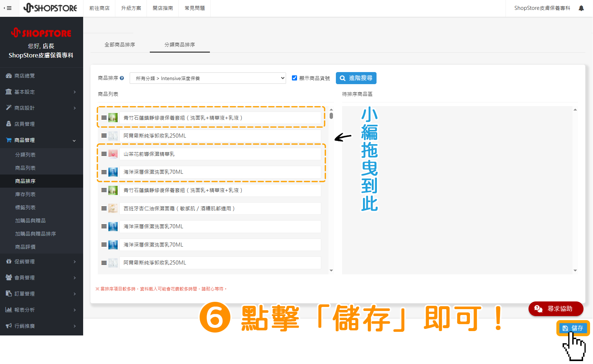The image size is (593, 364).
Task: Click the ShopStore logo in top bar
Action: tap(50, 8)
